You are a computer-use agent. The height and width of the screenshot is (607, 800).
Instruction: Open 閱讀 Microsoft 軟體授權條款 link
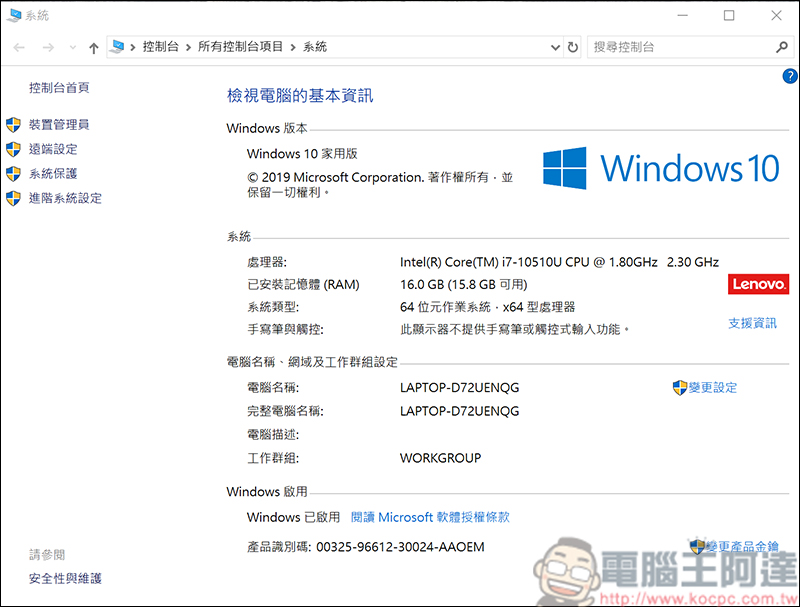[430, 517]
